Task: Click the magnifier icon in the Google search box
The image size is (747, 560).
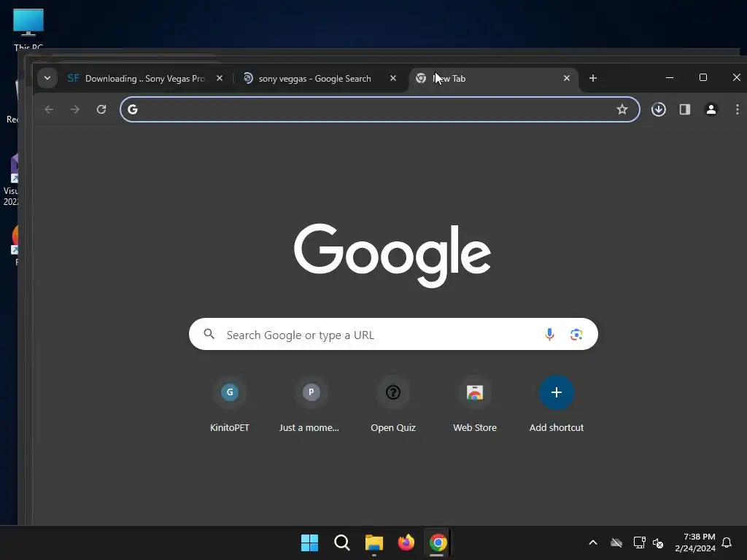Action: 209,334
